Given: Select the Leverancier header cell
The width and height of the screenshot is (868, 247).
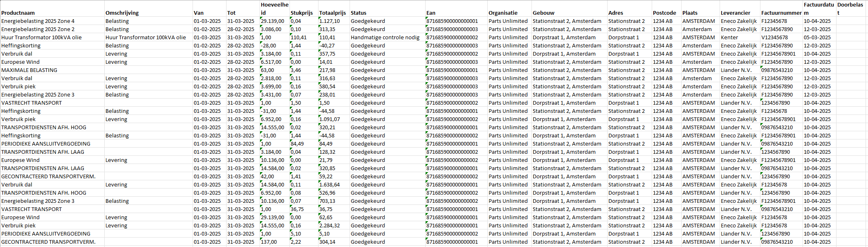Looking at the screenshot, I should [736, 13].
